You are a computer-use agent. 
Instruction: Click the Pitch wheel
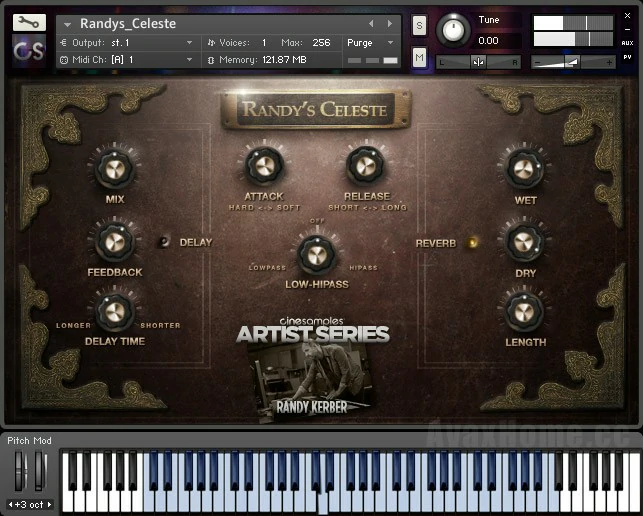(19, 470)
